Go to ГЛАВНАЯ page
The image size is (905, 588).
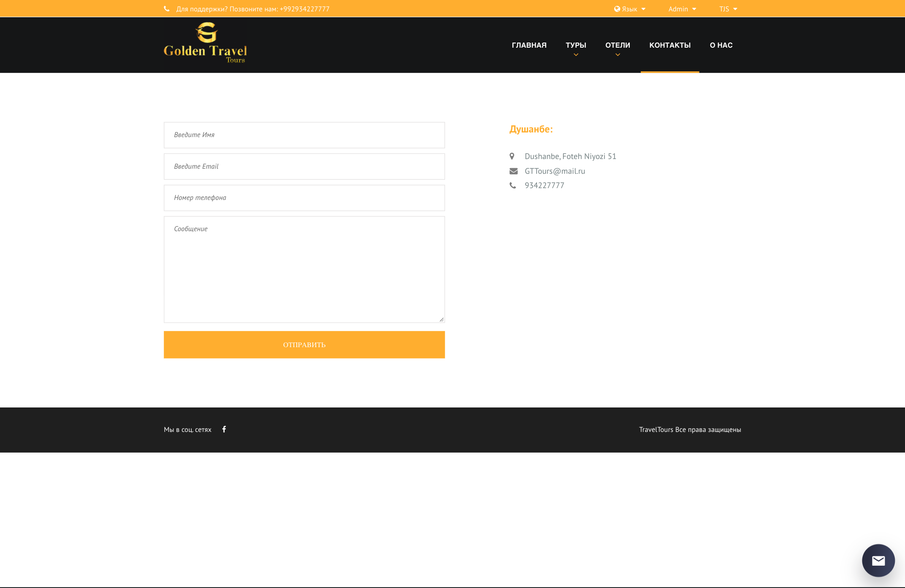[x=529, y=45]
